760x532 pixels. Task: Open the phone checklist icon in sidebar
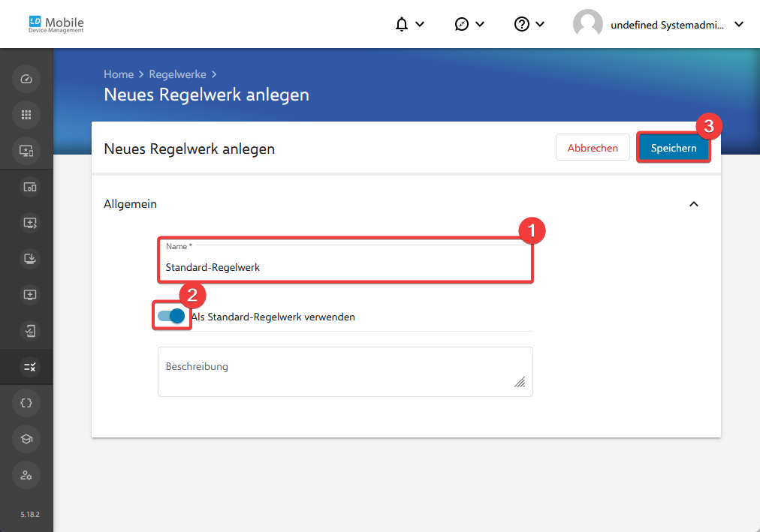30,331
